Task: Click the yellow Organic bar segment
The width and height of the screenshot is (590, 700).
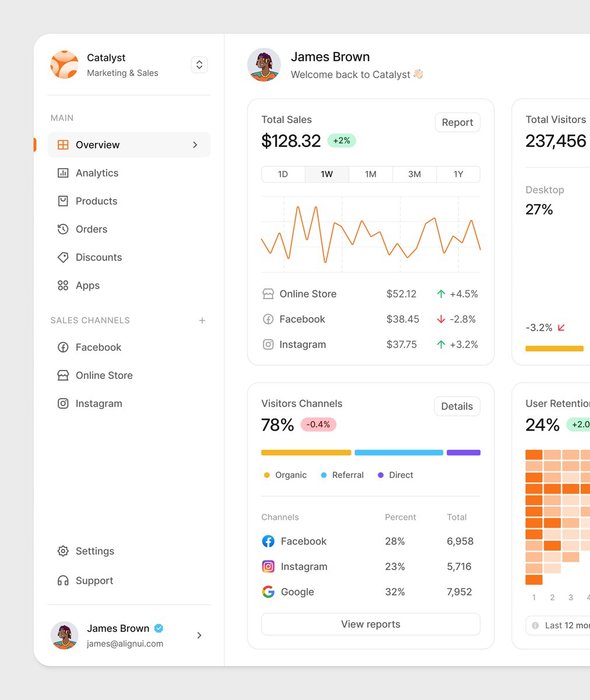Action: point(306,453)
